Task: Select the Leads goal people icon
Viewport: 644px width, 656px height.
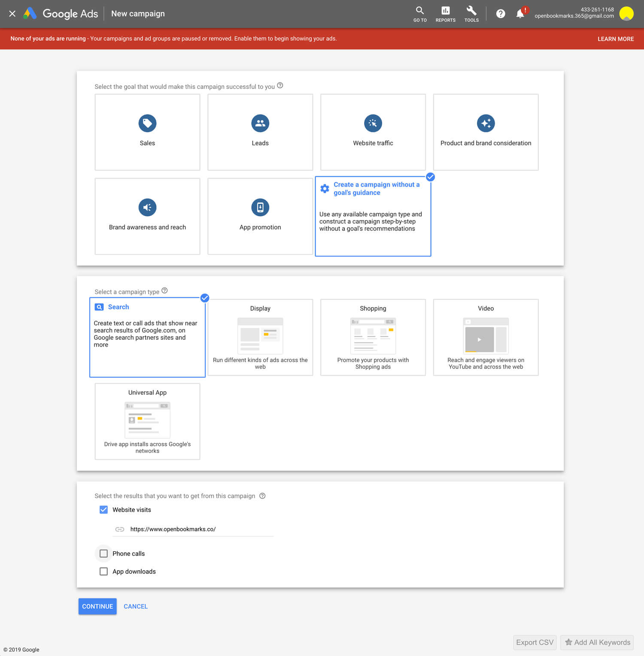Action: 260,123
